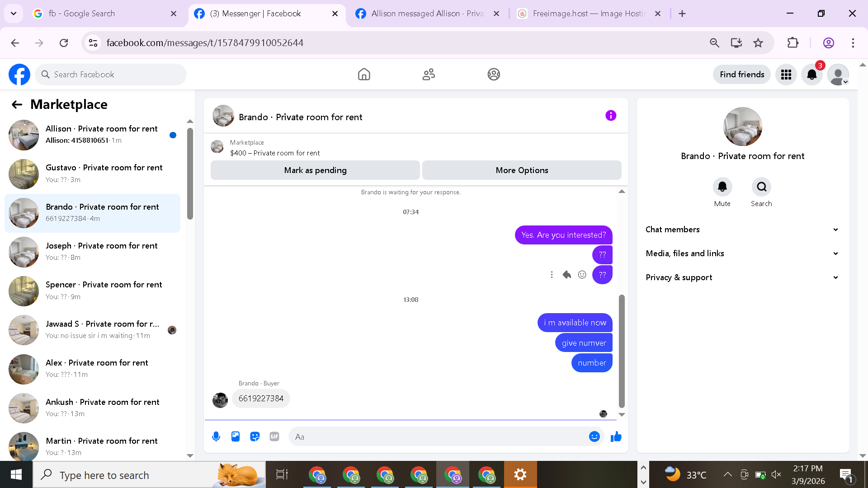The width and height of the screenshot is (868, 488).
Task: Click the Mark as pending button
Action: [315, 170]
